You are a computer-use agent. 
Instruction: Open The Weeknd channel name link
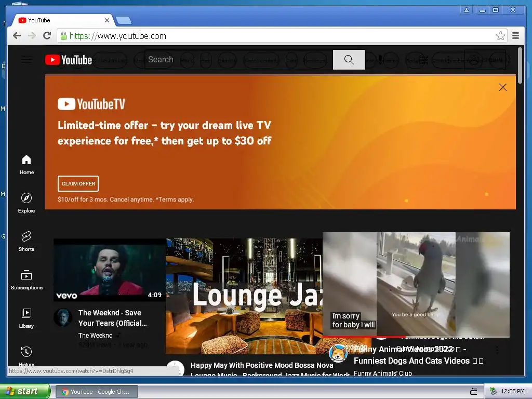point(96,335)
